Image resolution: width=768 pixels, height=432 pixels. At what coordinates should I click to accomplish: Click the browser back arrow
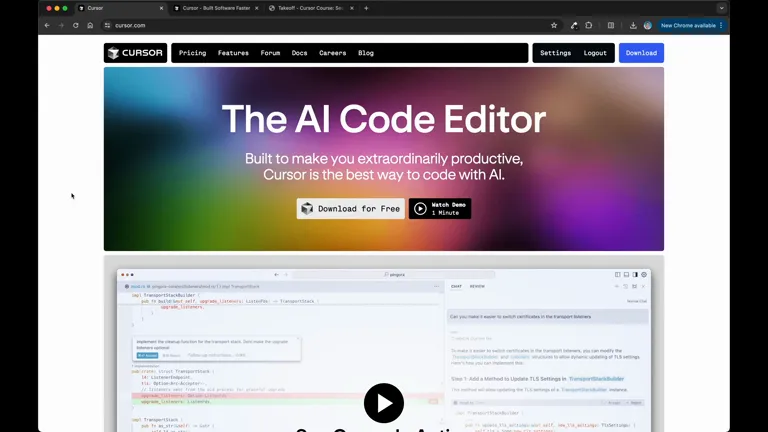(x=47, y=25)
